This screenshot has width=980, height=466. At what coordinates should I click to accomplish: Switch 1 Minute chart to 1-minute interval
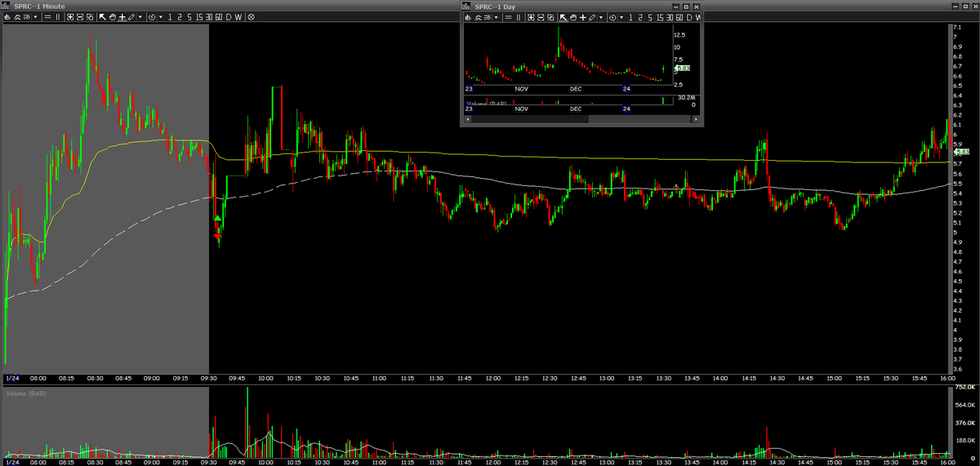pos(170,16)
